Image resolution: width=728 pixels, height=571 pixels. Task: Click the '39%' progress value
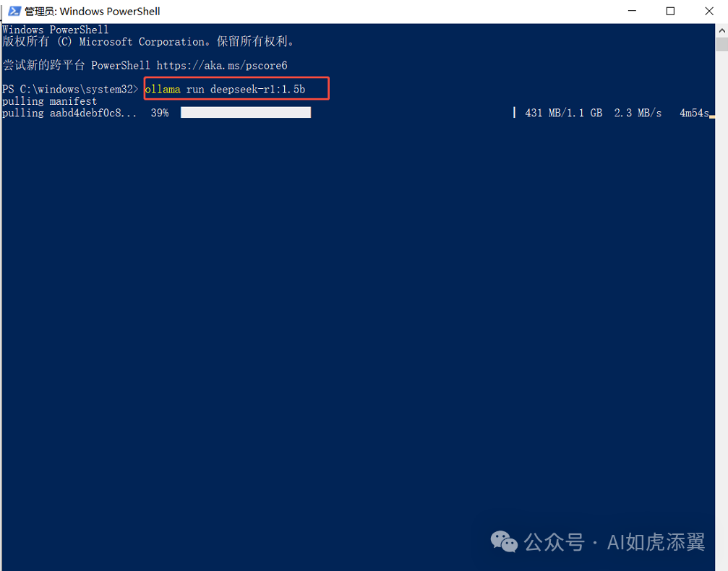point(160,113)
